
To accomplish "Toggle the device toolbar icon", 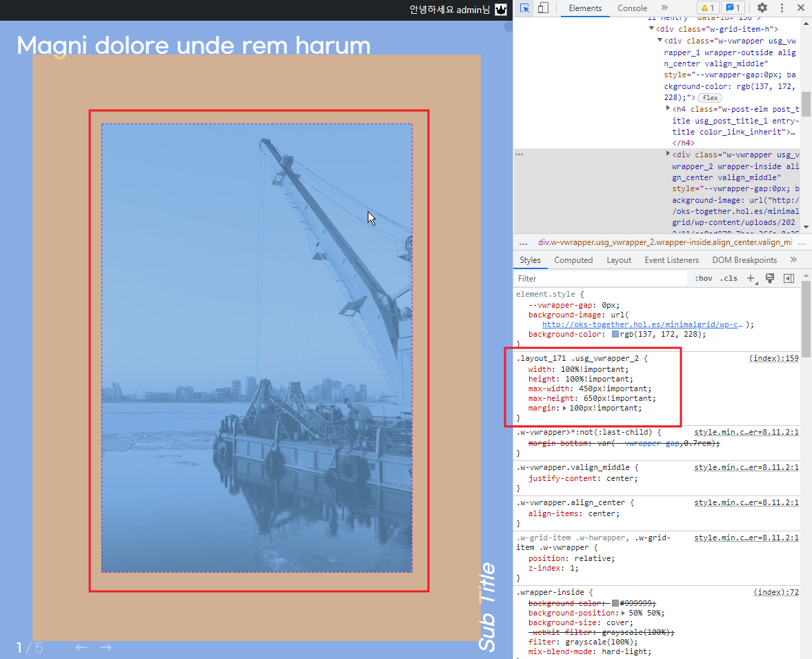I will [x=543, y=8].
